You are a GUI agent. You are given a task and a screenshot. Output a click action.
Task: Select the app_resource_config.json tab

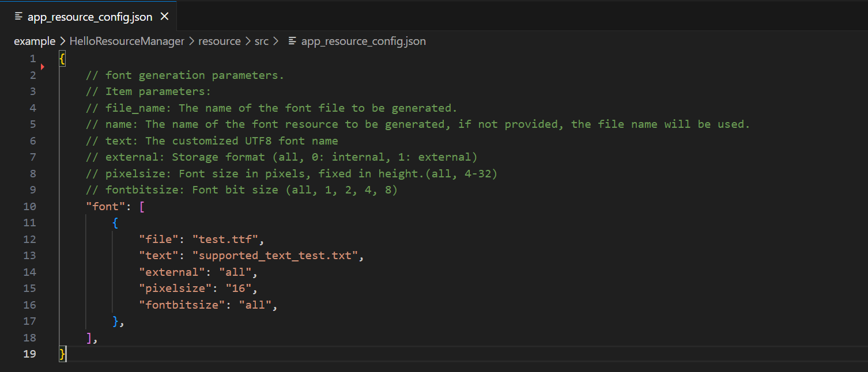[x=89, y=17]
